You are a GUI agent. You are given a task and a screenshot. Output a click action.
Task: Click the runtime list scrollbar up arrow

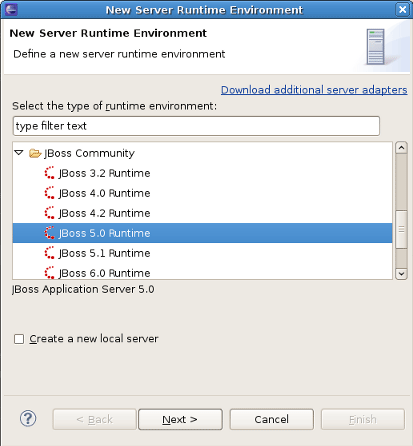401,148
